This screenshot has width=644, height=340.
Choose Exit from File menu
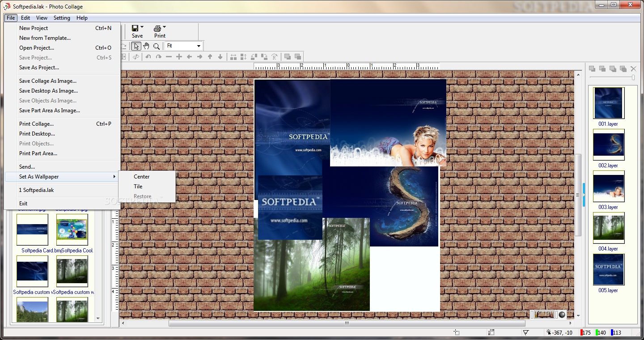pyautogui.click(x=62, y=204)
